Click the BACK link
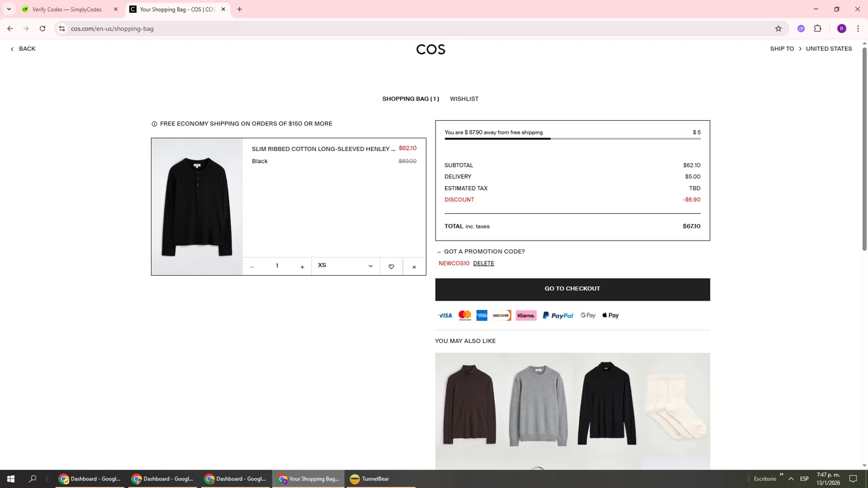Screen dimensions: 868x488 click(23, 49)
